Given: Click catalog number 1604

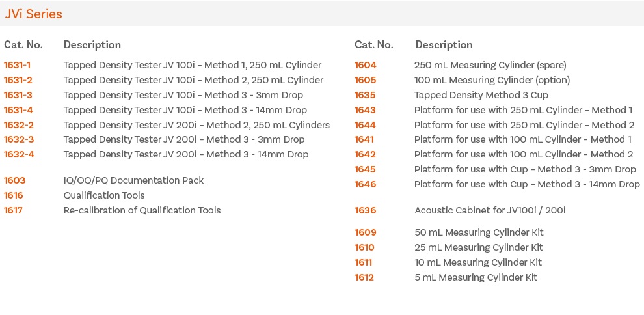Looking at the screenshot, I should [366, 65].
